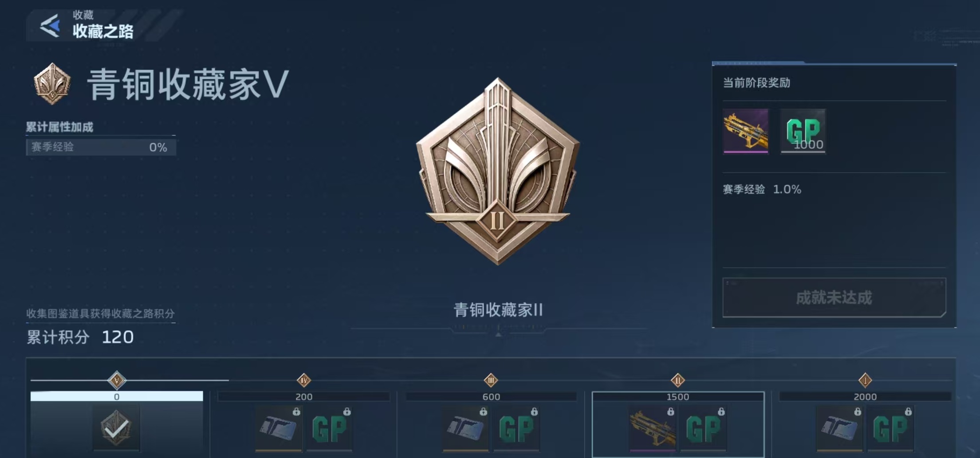Select the locked GP reward under 200
The height and width of the screenshot is (458, 980).
pyautogui.click(x=330, y=428)
